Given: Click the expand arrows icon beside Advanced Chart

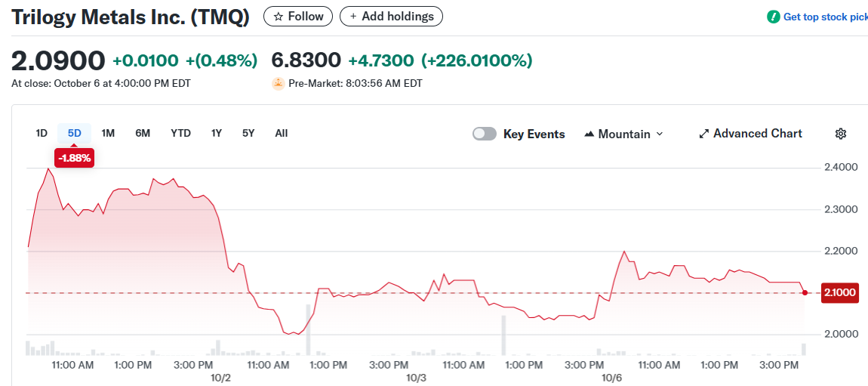Looking at the screenshot, I should click(703, 134).
